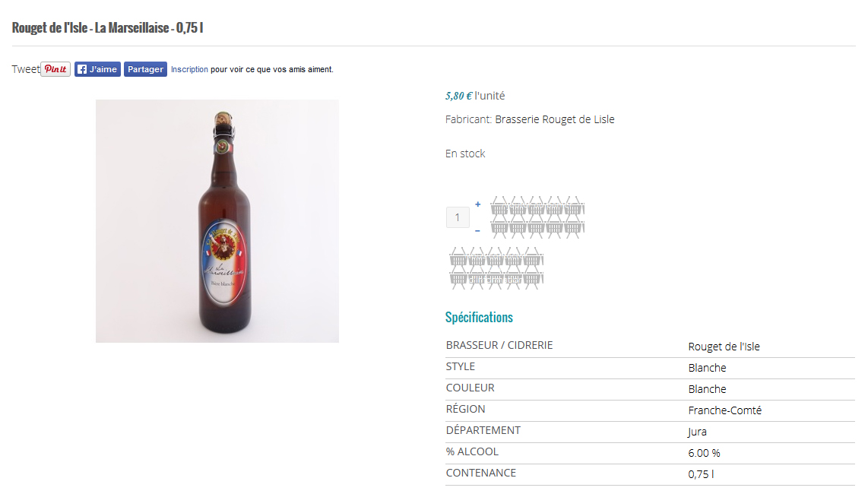The height and width of the screenshot is (494, 868).
Task: Focus the quantity input field
Action: coord(458,217)
